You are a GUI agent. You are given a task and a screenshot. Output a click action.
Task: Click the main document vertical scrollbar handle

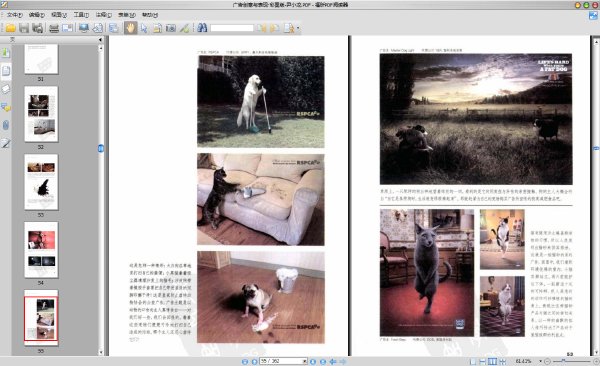(596, 148)
